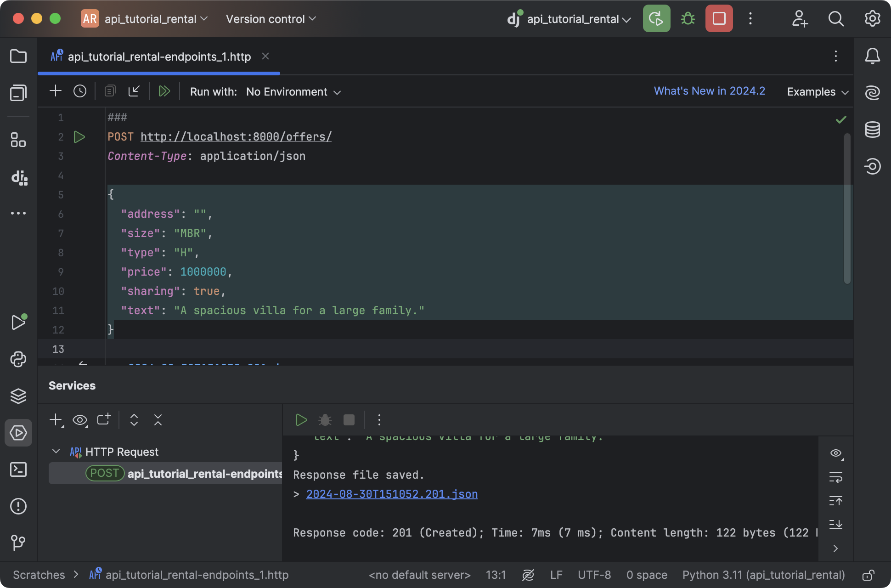Open the HTTP requests history clock icon
This screenshot has height=588, width=891.
79,91
